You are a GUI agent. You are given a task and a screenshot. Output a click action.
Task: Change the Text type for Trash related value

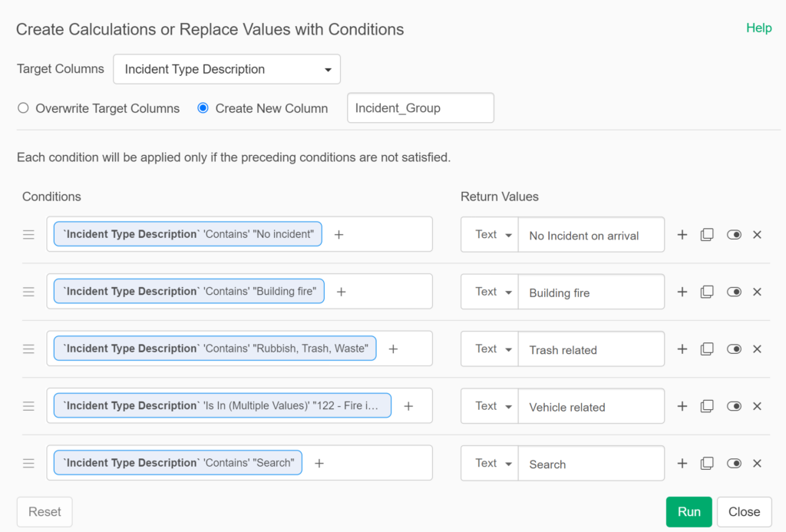490,349
